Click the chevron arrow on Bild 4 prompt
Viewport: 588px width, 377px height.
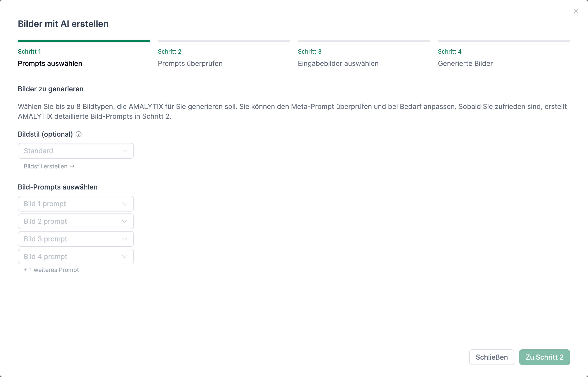point(125,257)
